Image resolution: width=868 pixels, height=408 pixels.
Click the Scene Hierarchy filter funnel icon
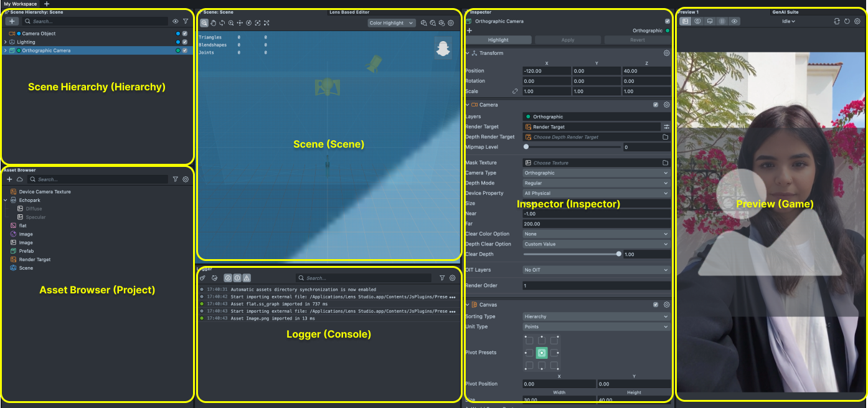point(185,21)
